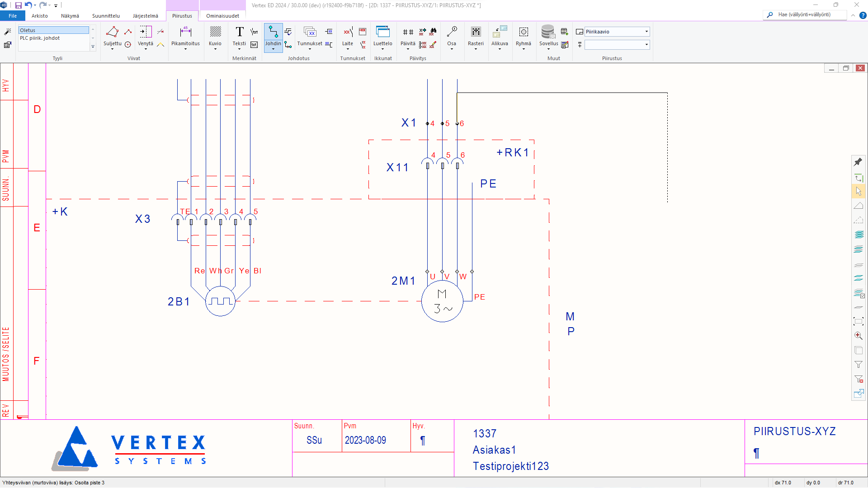Open the Arkisto menu tab
868x488 pixels.
[x=40, y=16]
